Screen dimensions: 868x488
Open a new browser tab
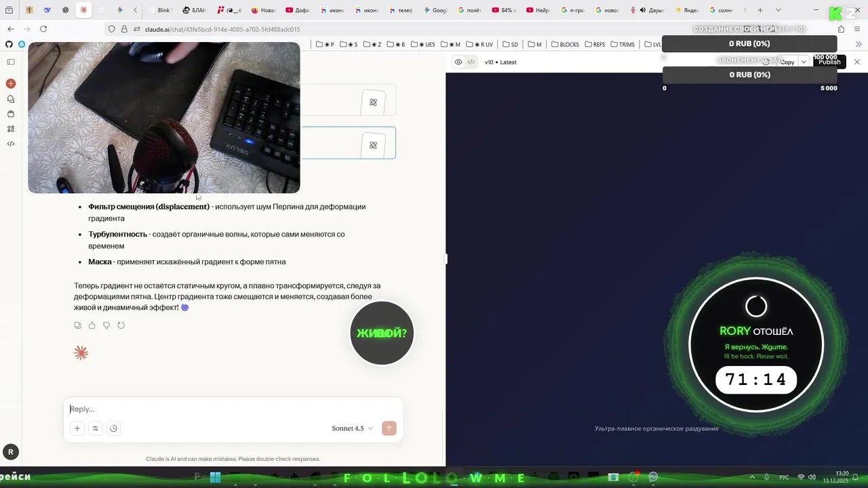[760, 10]
